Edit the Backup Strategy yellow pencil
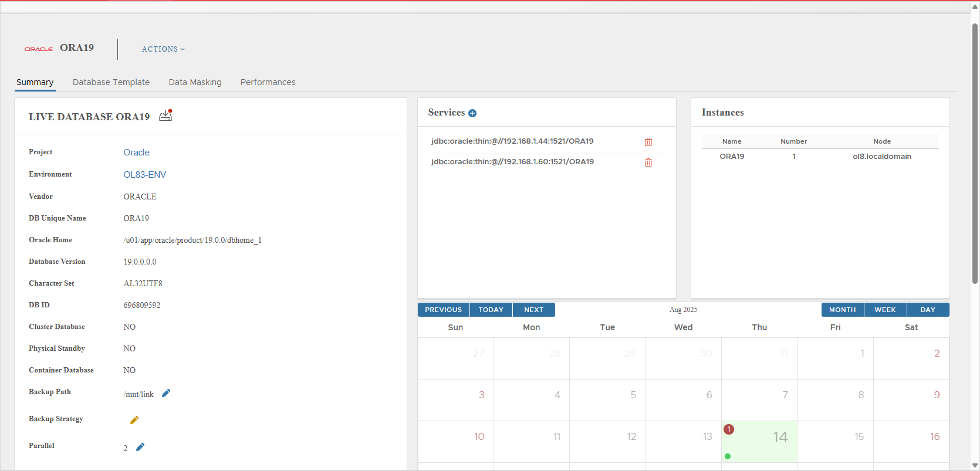Screen dimensions: 980x471 point(134,420)
